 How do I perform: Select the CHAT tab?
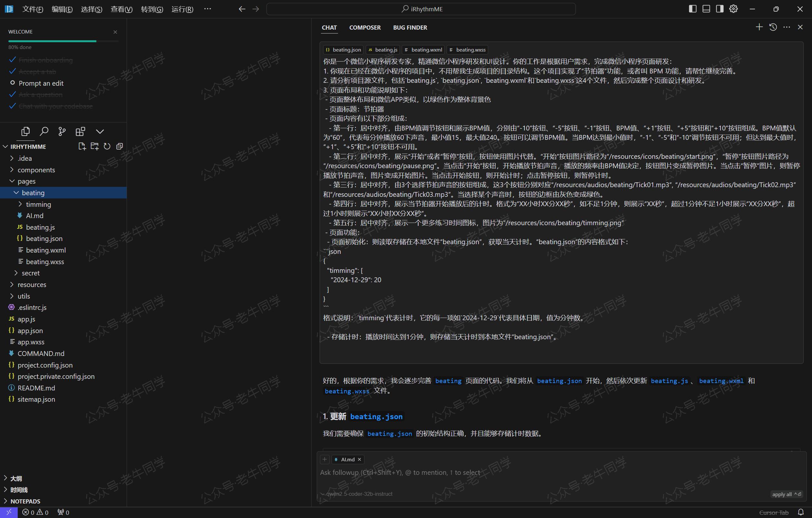(329, 28)
